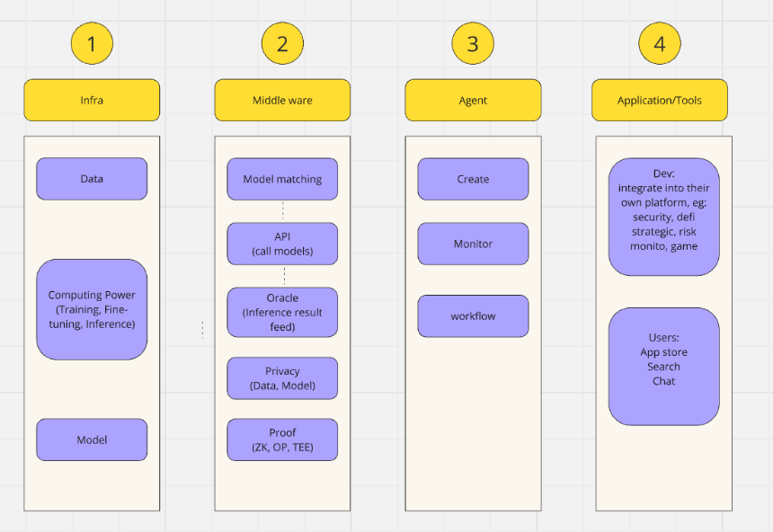The height and width of the screenshot is (532, 773).
Task: Click the Privacy (Data, Model) node
Action: click(282, 378)
